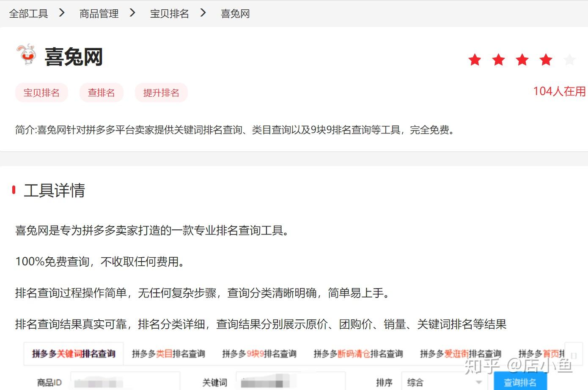This screenshot has height=390, width=588.
Task: Click the 排名查询过程操作简单 paragraph
Action: [203, 293]
